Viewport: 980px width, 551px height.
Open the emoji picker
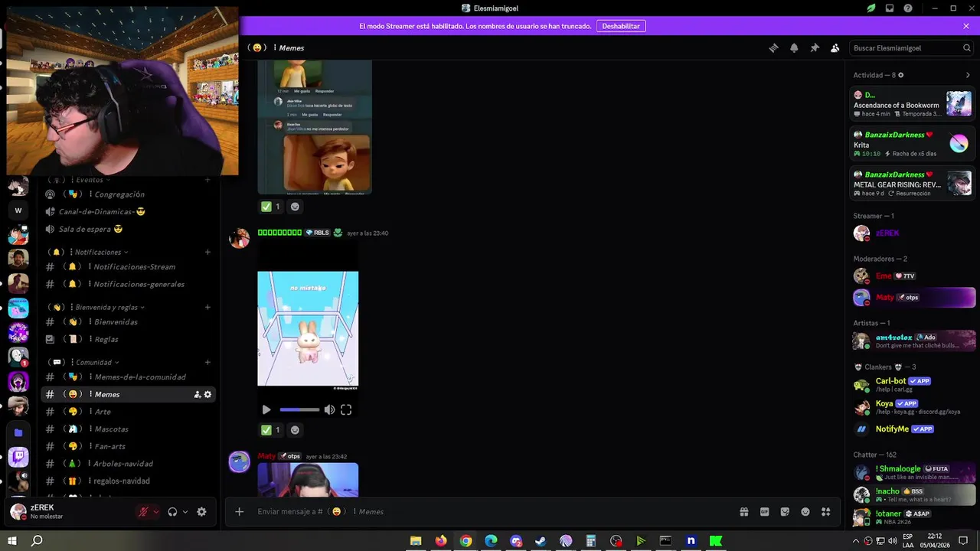point(805,511)
